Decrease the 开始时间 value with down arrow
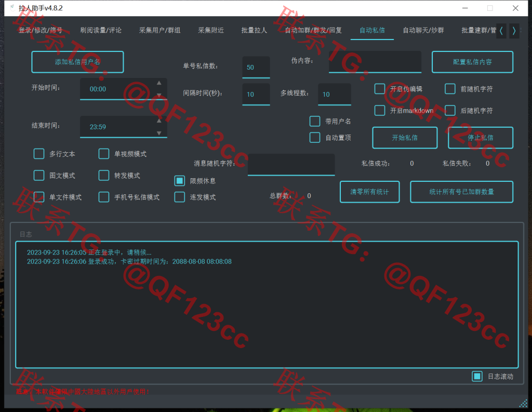The image size is (532, 412). coord(159,95)
